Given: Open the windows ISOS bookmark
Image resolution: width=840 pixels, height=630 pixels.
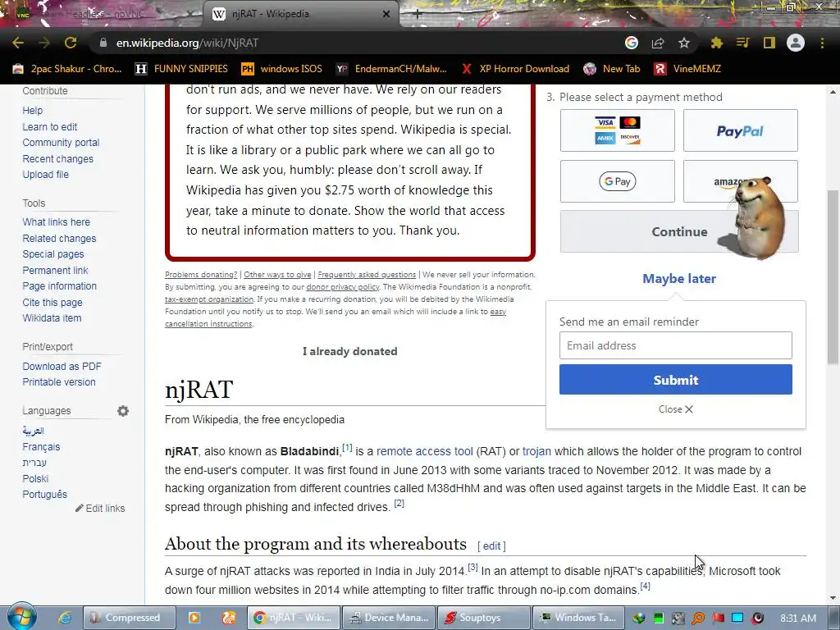Looking at the screenshot, I should (282, 69).
